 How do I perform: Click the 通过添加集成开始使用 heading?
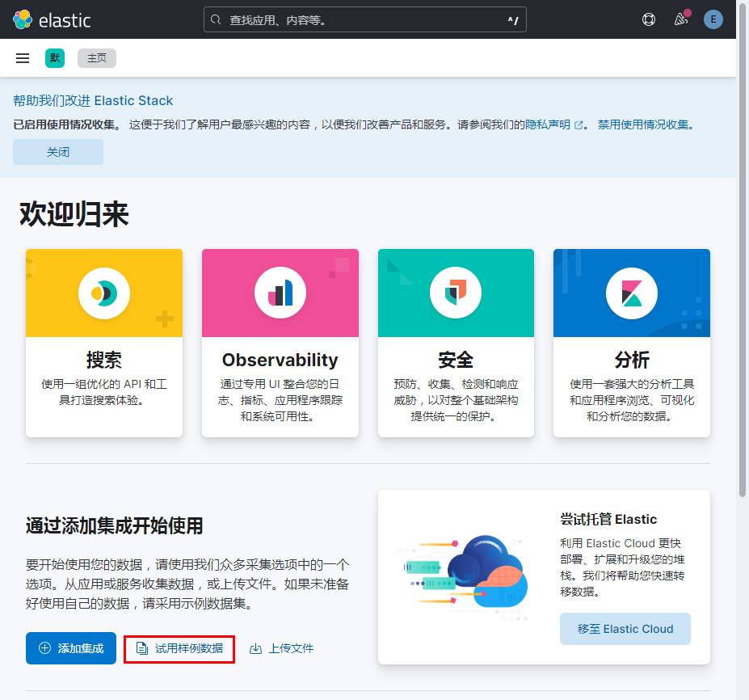114,525
